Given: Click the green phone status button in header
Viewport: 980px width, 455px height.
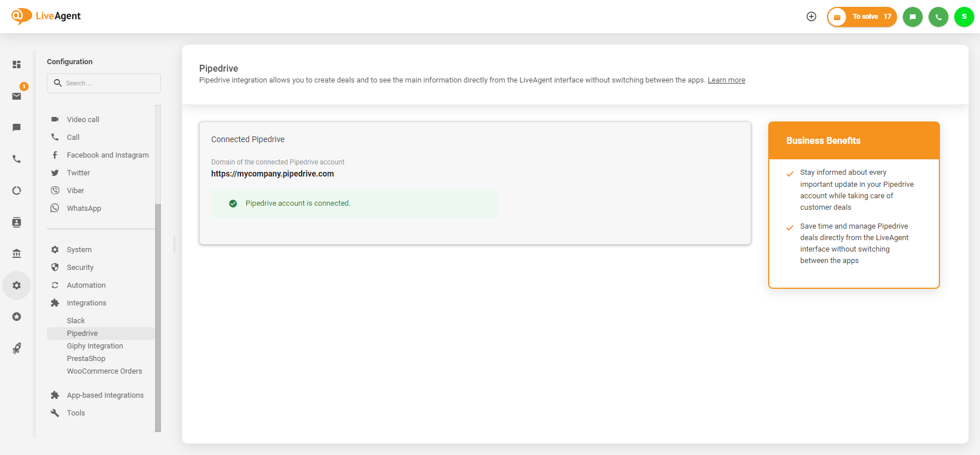Looking at the screenshot, I should coord(938,17).
